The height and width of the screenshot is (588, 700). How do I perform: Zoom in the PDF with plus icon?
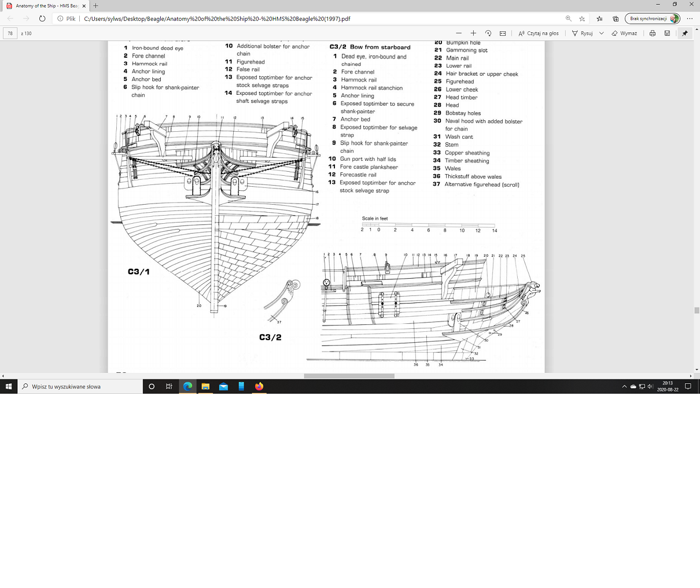click(x=473, y=34)
